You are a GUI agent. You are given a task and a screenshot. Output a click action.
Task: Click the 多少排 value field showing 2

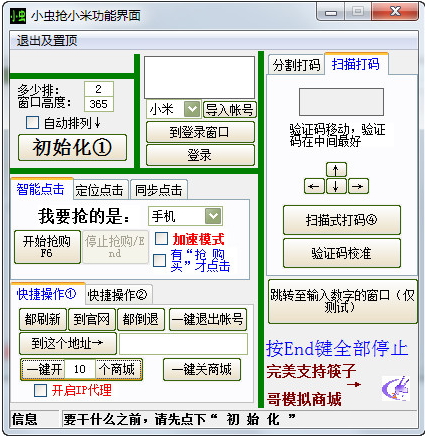(x=99, y=89)
